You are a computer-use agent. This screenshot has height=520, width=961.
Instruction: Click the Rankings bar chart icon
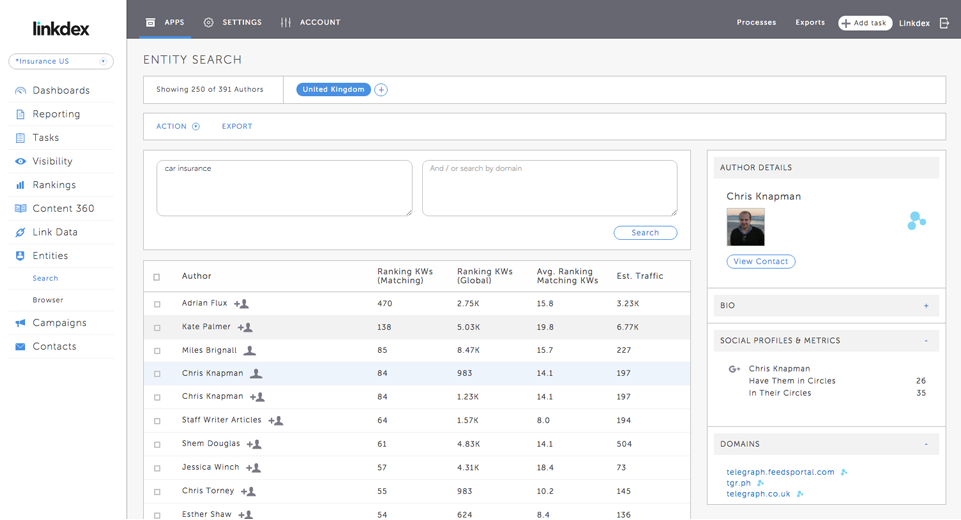point(20,185)
